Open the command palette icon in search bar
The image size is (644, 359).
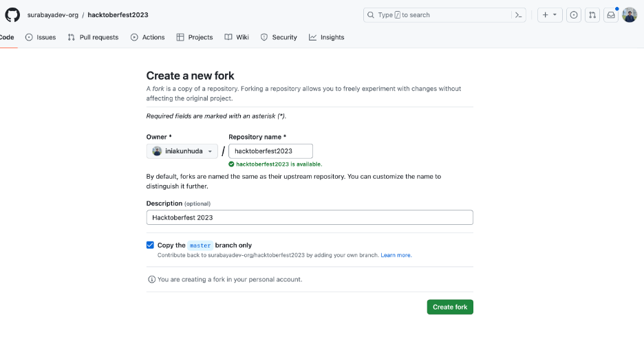coord(518,15)
